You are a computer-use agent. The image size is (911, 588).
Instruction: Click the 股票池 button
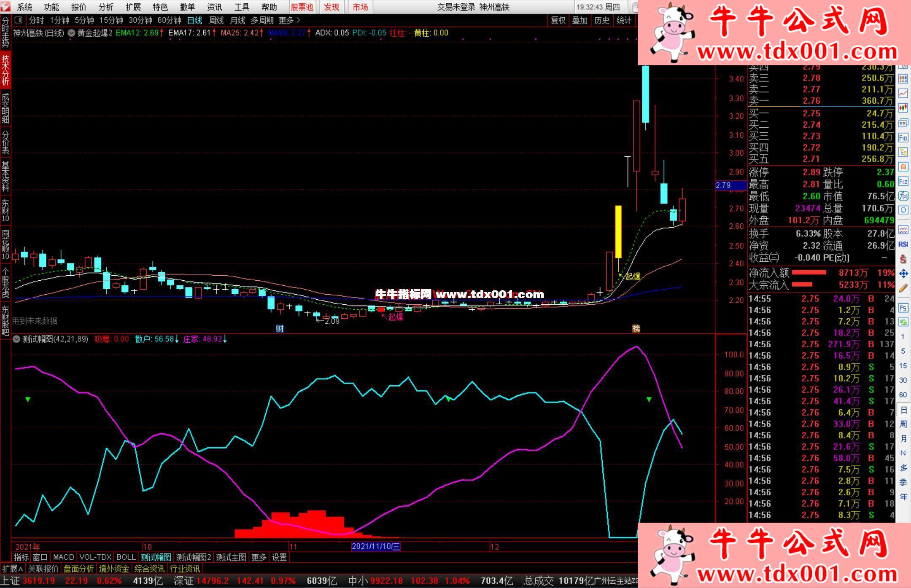302,7
